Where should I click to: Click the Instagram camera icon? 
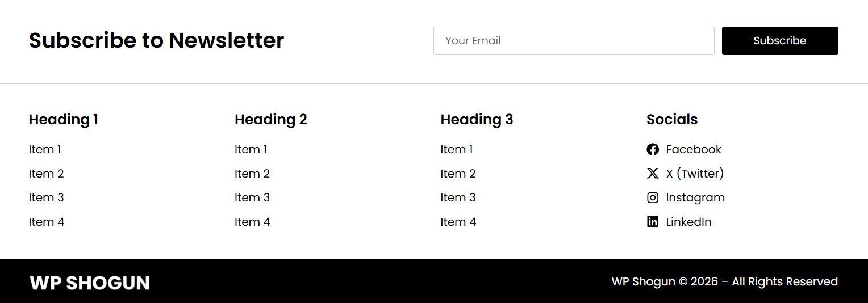pos(653,197)
